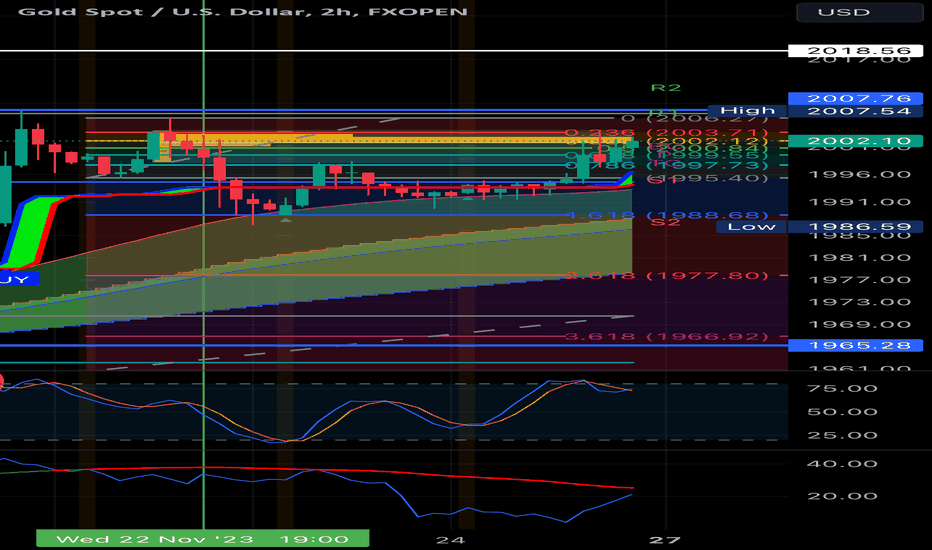
Task: Click the 50.00 oscillator scale value
Action: coord(842,411)
